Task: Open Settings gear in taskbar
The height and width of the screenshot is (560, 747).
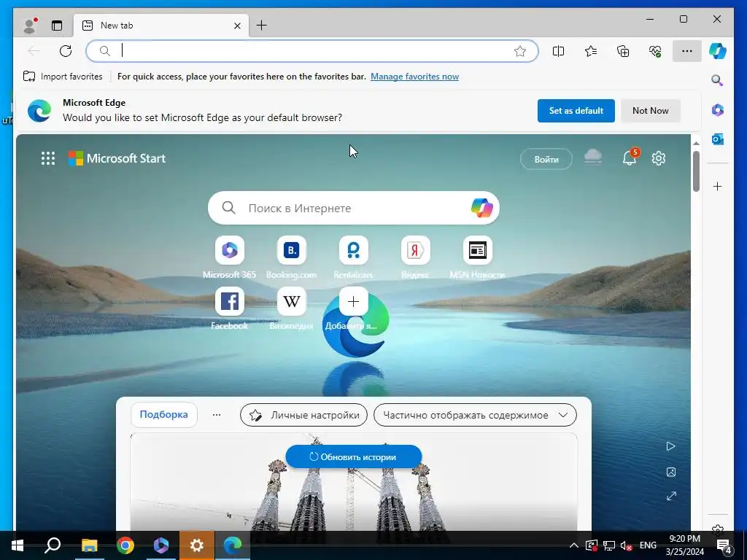Action: click(x=197, y=545)
